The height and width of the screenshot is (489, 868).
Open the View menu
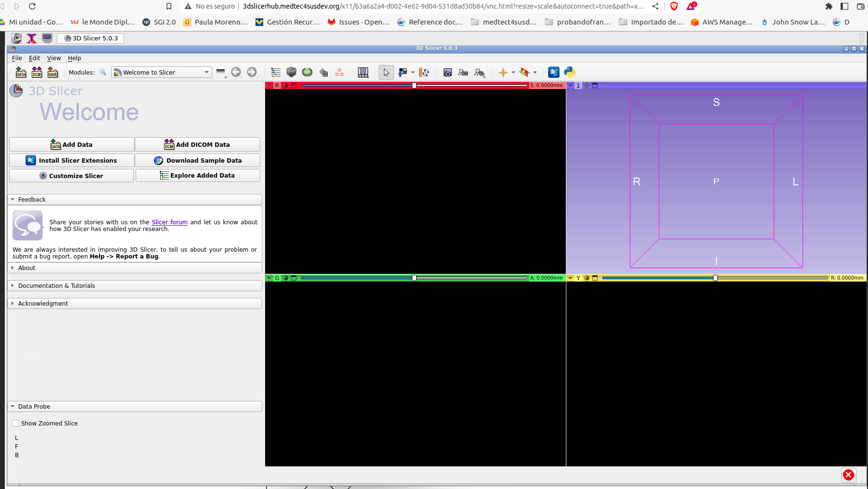[x=54, y=58]
